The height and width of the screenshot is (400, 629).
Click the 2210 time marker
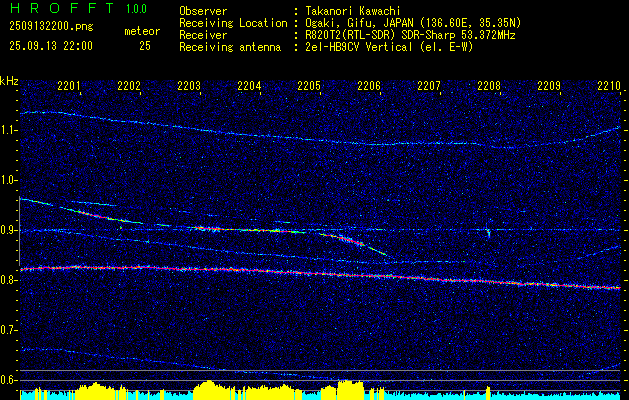pos(609,85)
